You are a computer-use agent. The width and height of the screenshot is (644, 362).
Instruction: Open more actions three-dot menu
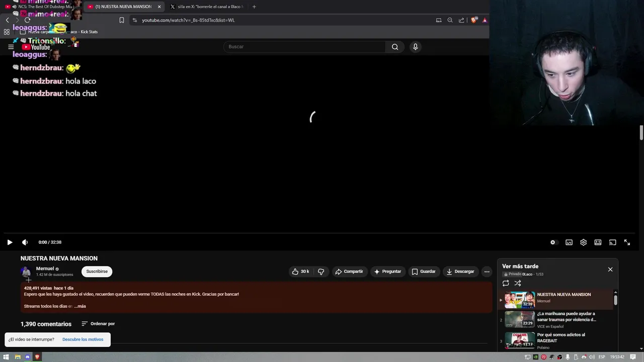pos(487,271)
